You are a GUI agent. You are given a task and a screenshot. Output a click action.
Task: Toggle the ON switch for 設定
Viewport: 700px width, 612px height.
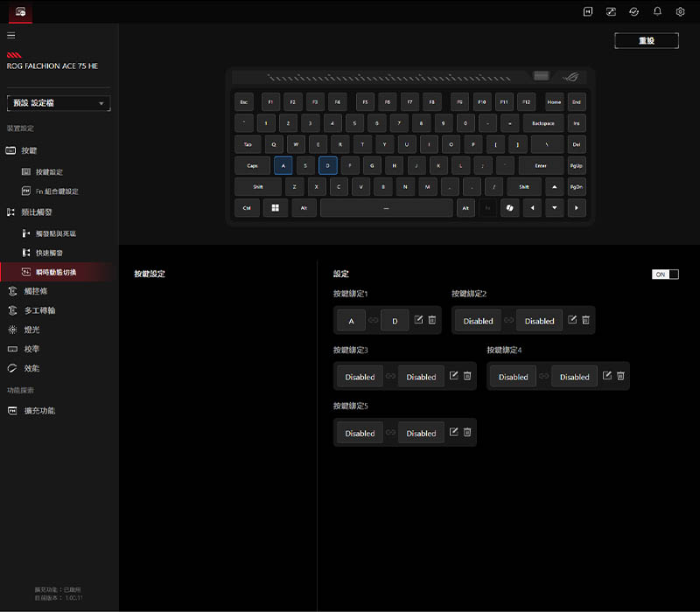665,275
